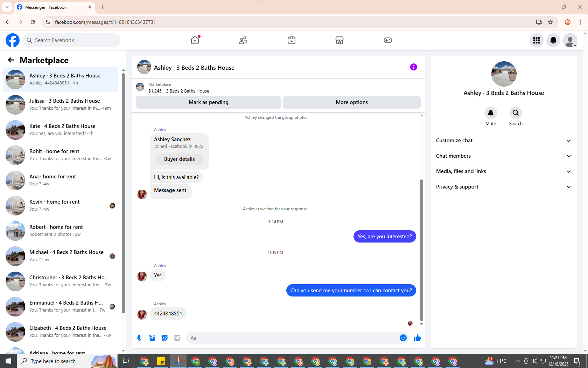The image size is (588, 368).
Task: Open the Notifications bell icon
Action: [553, 40]
